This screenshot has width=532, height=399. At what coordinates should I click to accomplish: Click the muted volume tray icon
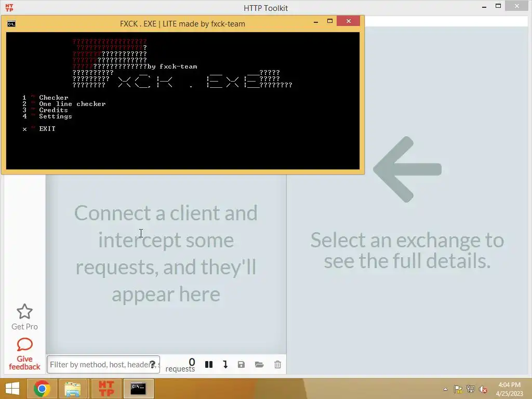pos(483,389)
